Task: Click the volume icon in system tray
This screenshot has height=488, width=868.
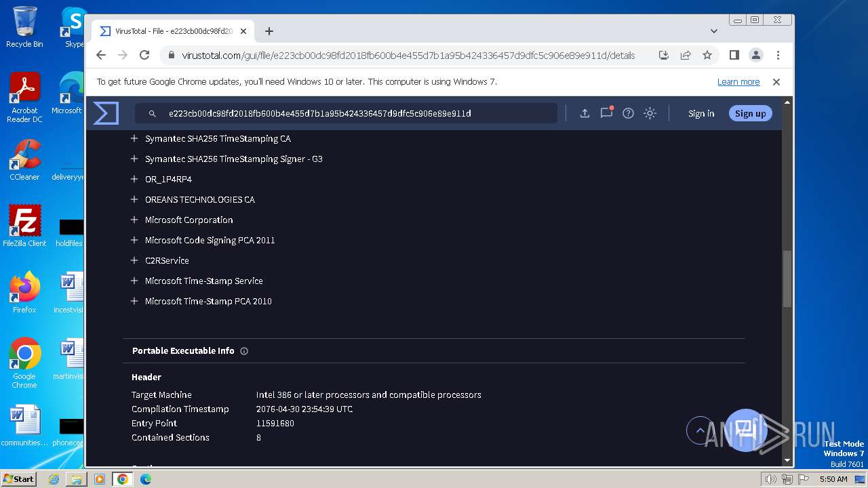Action: [x=770, y=479]
